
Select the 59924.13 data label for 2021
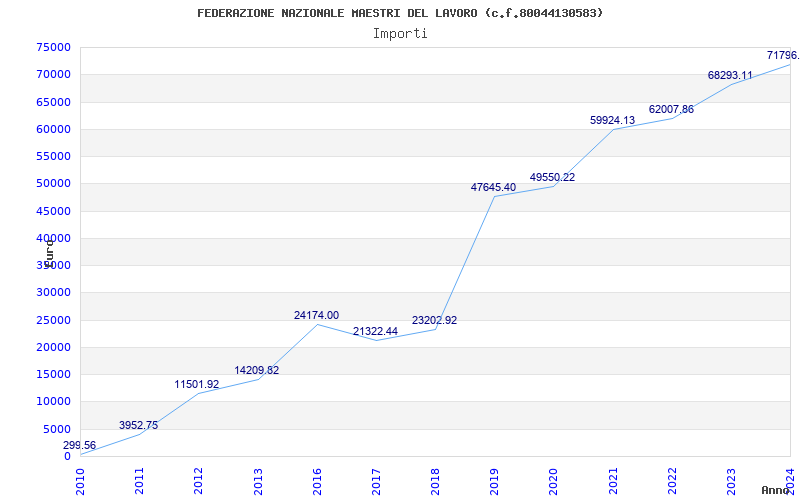pyautogui.click(x=612, y=120)
